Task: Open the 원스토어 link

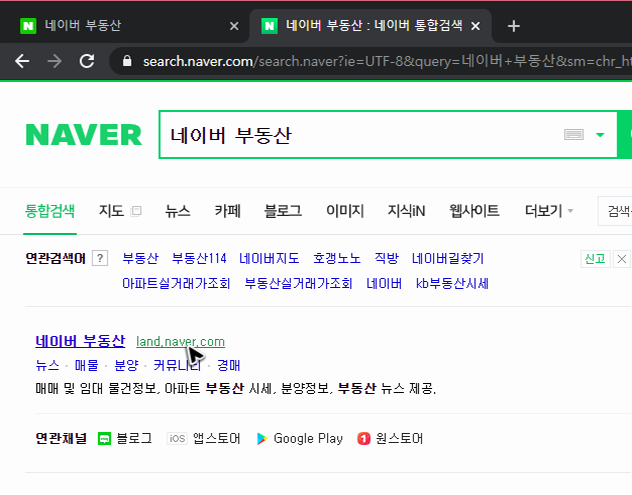Action: (x=399, y=438)
